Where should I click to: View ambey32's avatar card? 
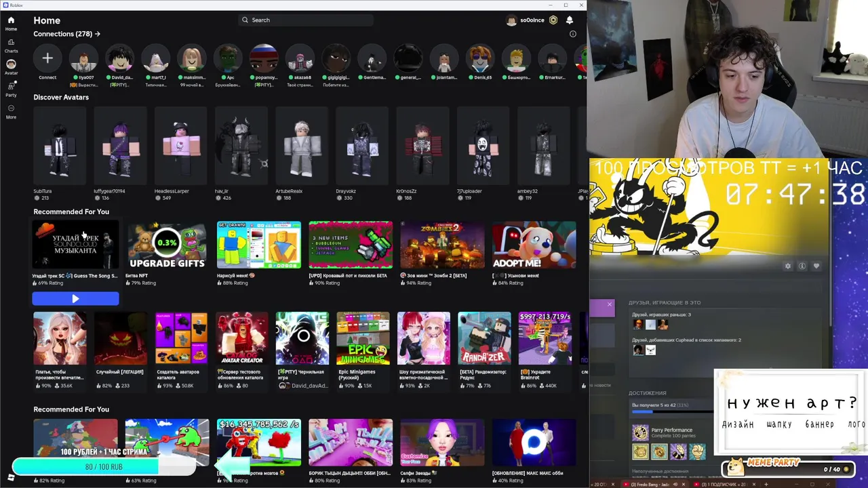click(x=544, y=145)
